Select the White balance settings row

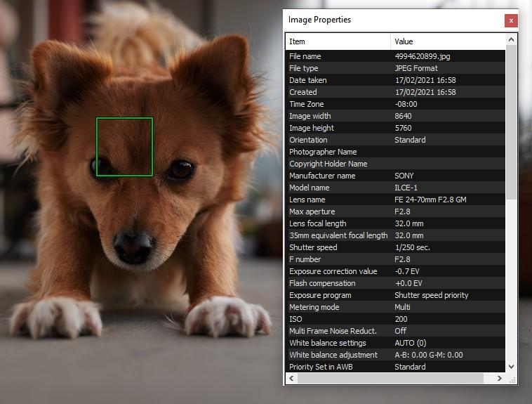point(396,343)
